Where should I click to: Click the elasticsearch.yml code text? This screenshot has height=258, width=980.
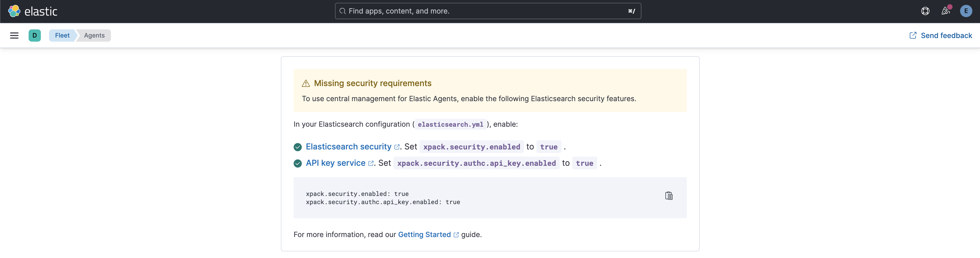click(x=450, y=124)
